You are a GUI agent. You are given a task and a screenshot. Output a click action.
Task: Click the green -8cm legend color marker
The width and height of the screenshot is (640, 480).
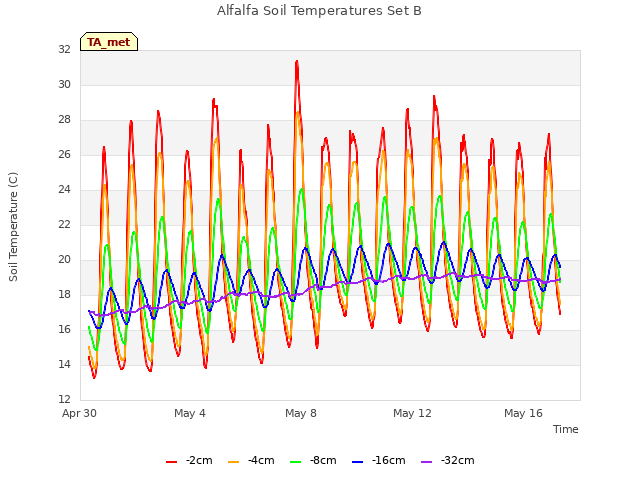coord(295,462)
